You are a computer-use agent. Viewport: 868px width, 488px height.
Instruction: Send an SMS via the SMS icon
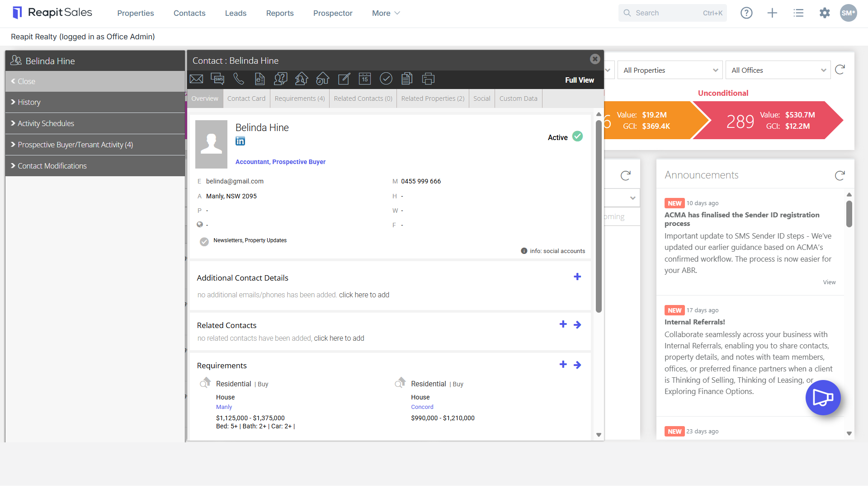pos(217,79)
